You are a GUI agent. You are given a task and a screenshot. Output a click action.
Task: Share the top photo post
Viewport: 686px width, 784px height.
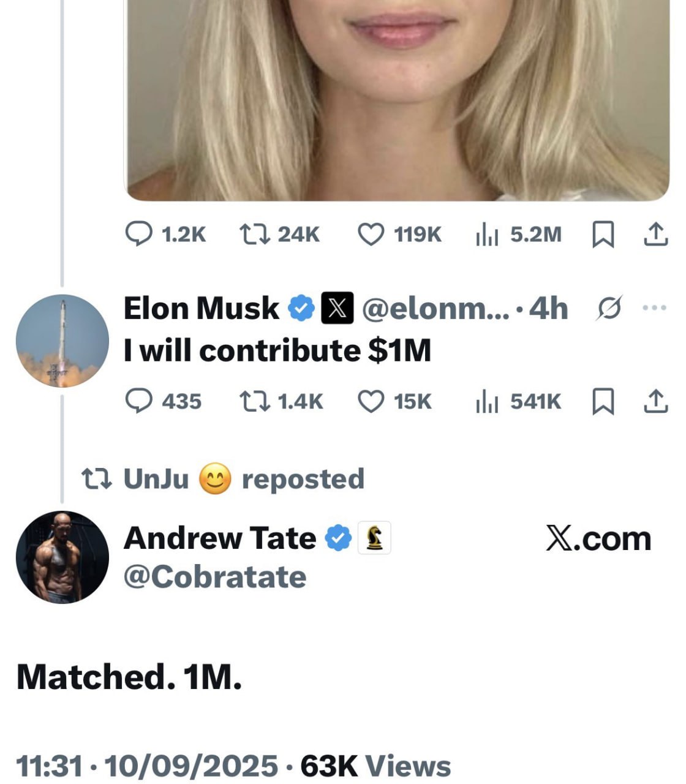655,234
